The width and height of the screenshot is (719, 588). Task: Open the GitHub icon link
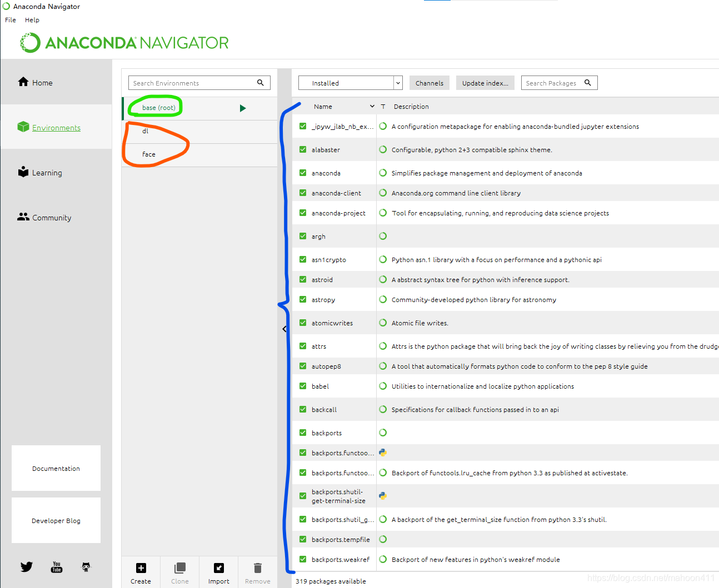[x=86, y=567]
